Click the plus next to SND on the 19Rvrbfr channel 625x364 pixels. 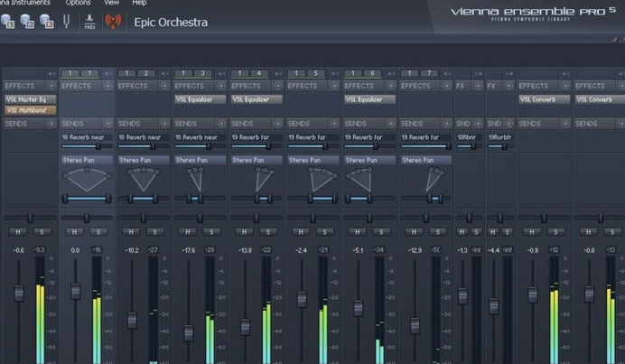[x=509, y=124]
